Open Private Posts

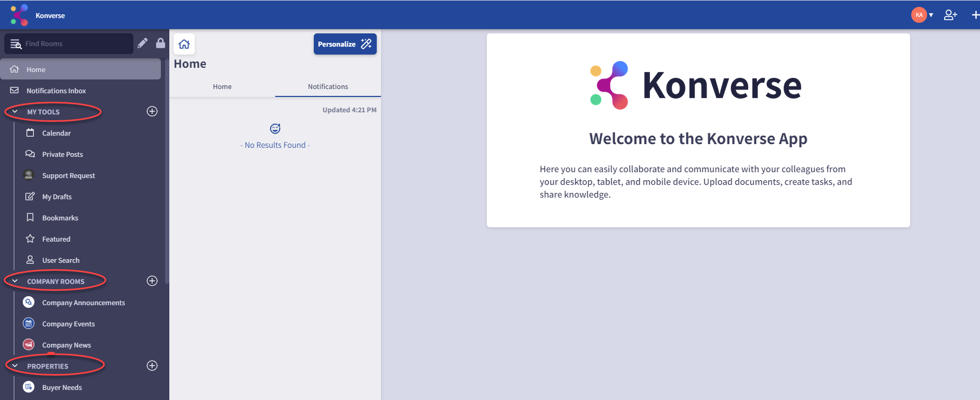[x=62, y=154]
